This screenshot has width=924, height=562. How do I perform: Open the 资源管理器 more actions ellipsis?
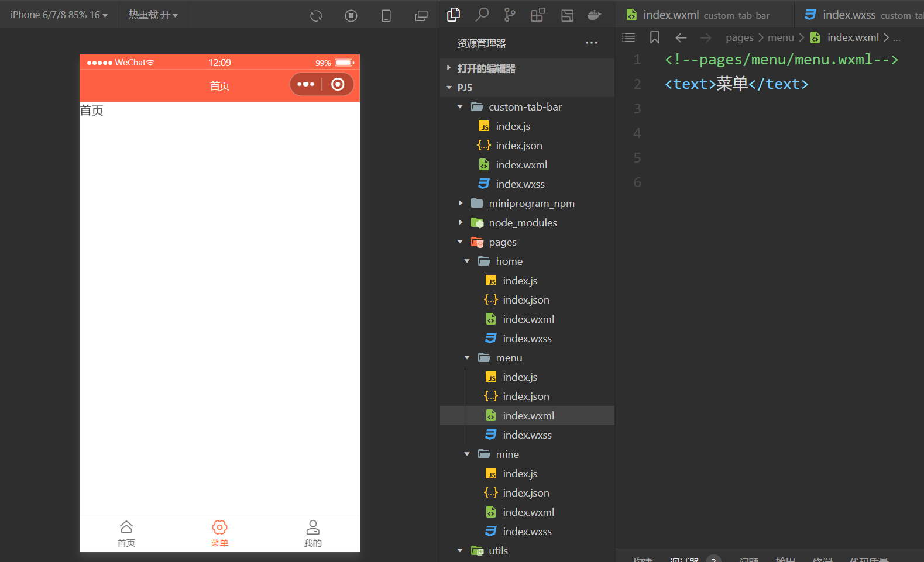[x=592, y=43]
